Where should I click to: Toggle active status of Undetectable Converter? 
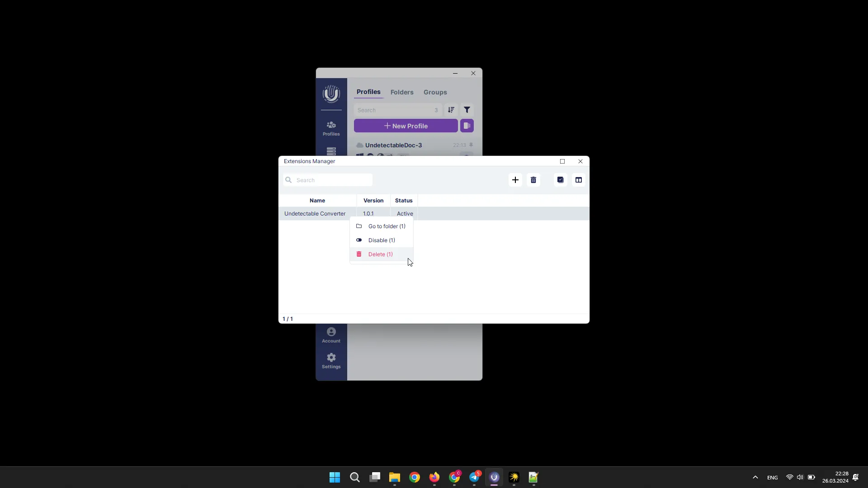382,239
